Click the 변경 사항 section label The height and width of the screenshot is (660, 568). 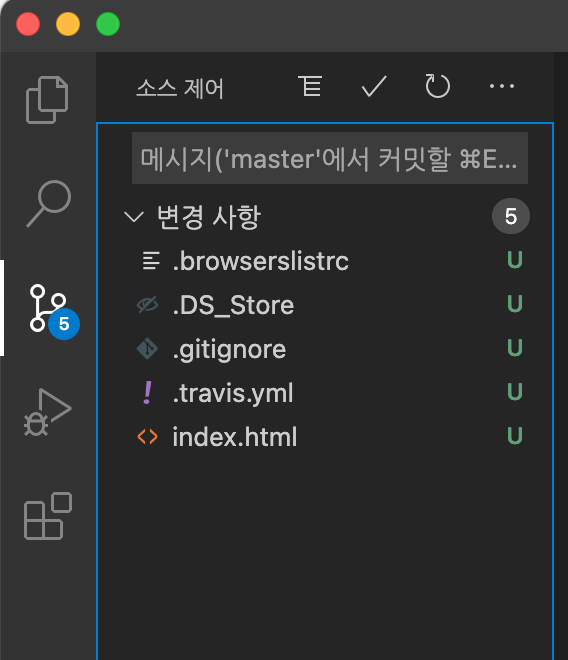[x=209, y=217]
